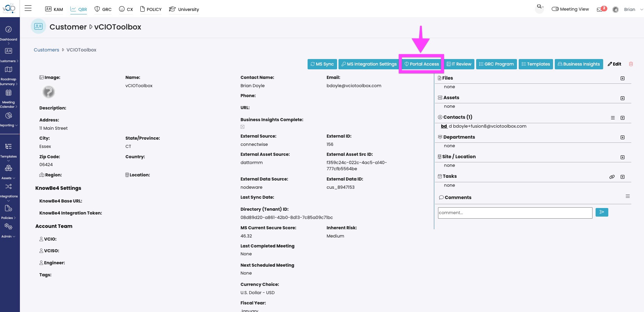Expand the Reporting sidebar label
The height and width of the screenshot is (312, 644).
pyautogui.click(x=9, y=125)
